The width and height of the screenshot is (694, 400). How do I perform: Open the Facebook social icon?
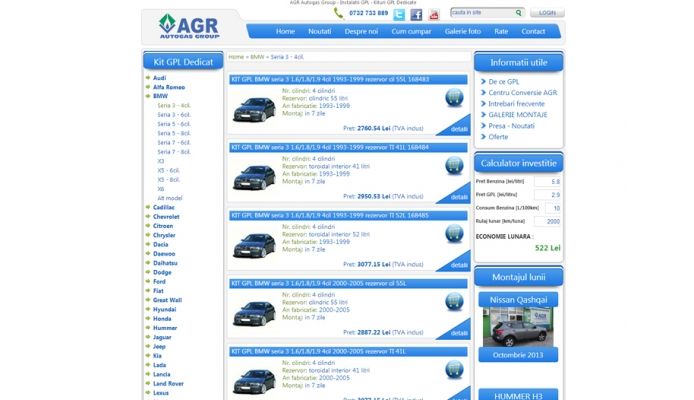pyautogui.click(x=416, y=15)
